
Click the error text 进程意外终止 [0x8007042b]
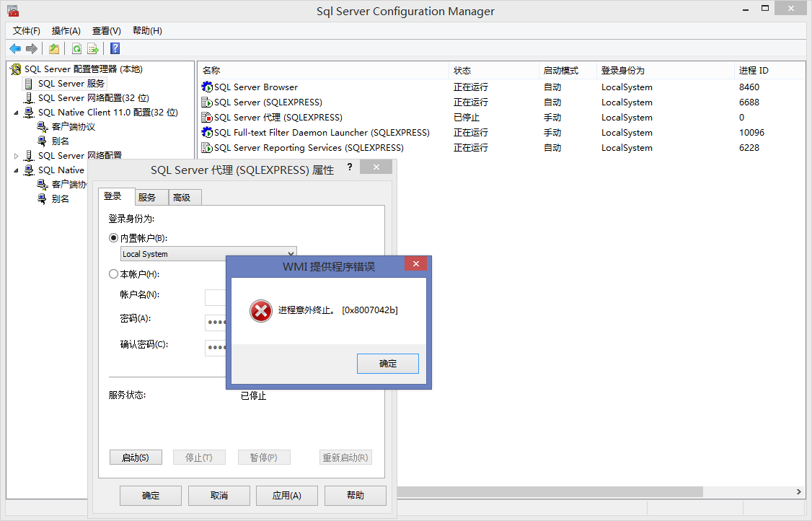338,310
